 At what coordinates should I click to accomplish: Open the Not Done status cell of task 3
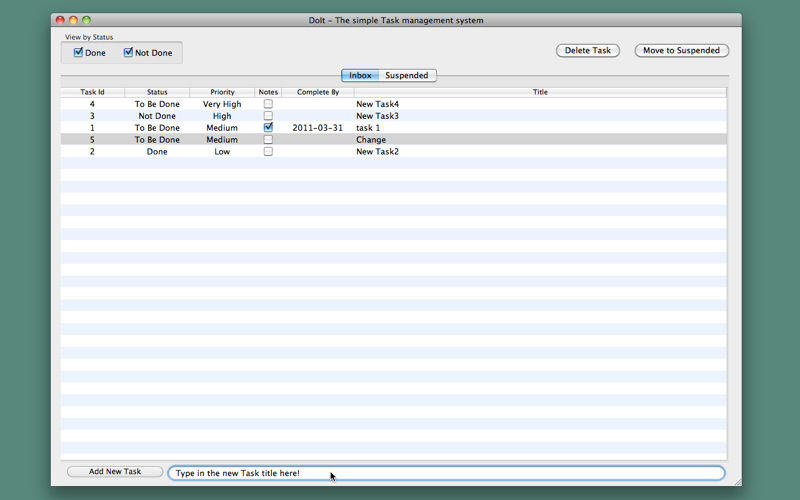(x=157, y=116)
